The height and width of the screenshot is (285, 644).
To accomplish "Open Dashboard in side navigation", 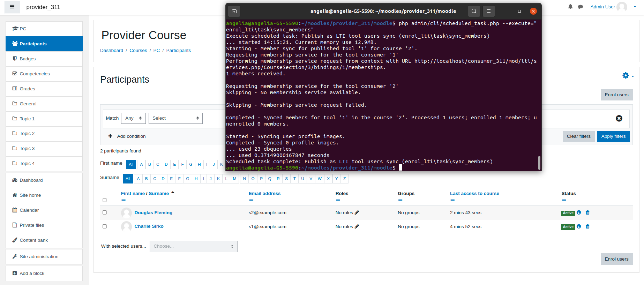I will coord(44,180).
